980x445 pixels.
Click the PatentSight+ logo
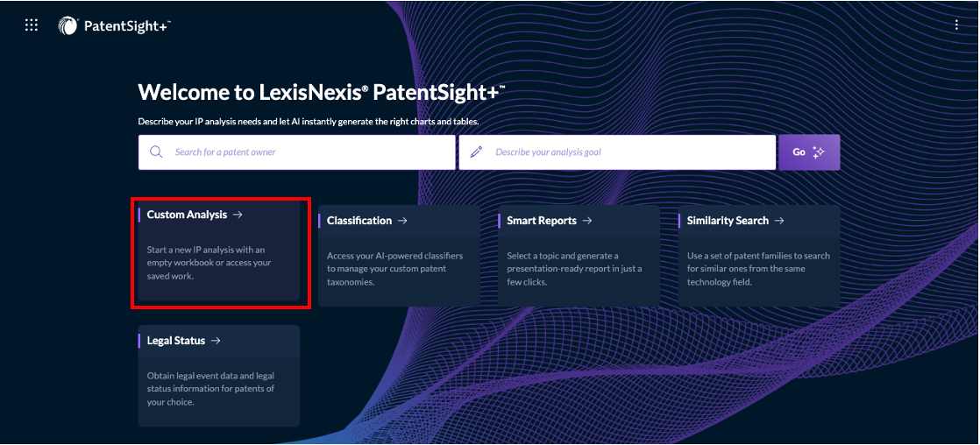point(114,25)
